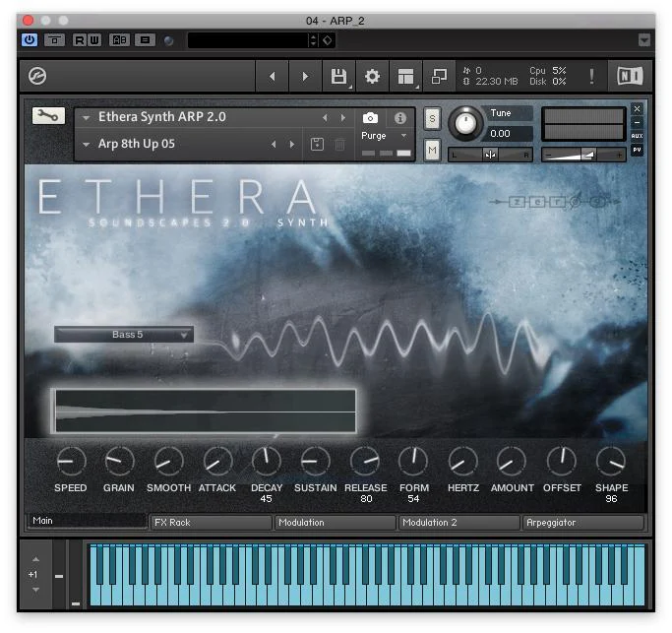Click the DECAY knob
This screenshot has width=672, height=633.
267,462
